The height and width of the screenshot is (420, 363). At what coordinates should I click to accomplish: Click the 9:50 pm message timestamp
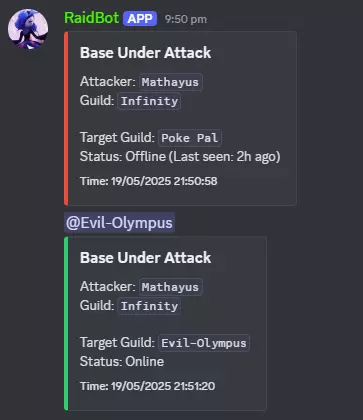[186, 19]
